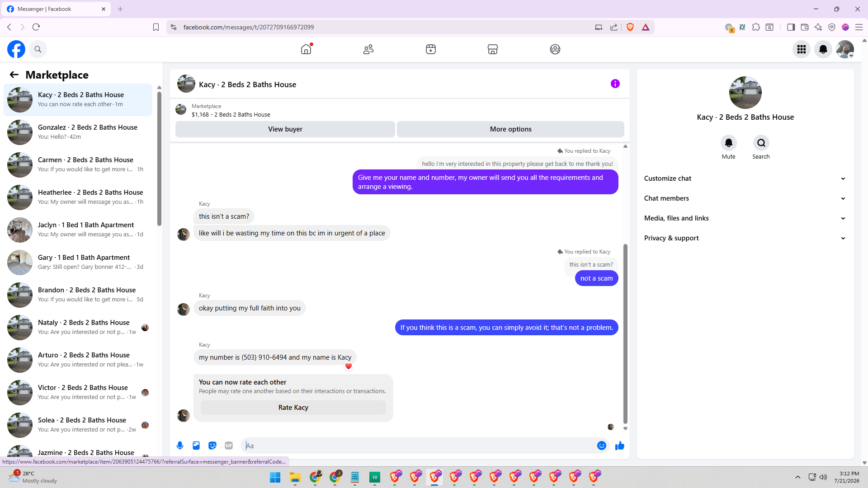This screenshot has height=488, width=868.
Task: Click the browser address bar URL
Action: 249,27
